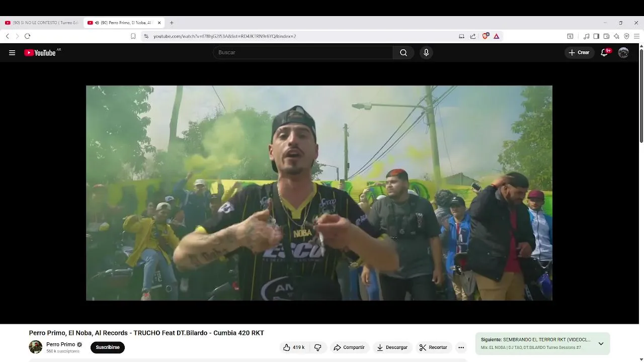Click the Siguiente: SEMBRANDO EL TERROR RKT text

pos(535,340)
